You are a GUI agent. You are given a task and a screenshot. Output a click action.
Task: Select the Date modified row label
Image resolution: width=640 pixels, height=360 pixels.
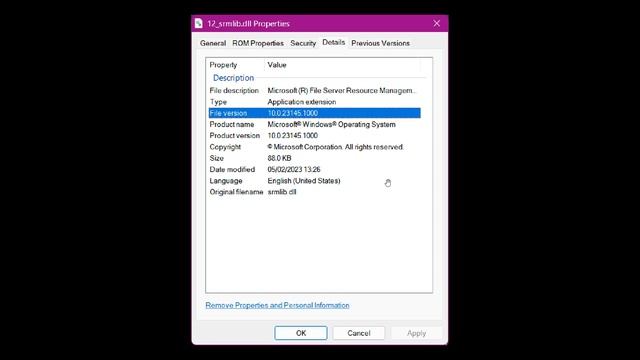pyautogui.click(x=232, y=169)
